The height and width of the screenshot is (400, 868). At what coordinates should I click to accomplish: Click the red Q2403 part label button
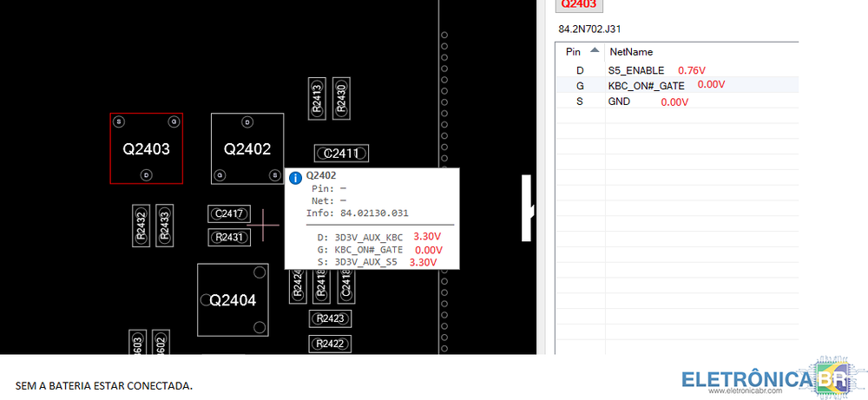(579, 4)
